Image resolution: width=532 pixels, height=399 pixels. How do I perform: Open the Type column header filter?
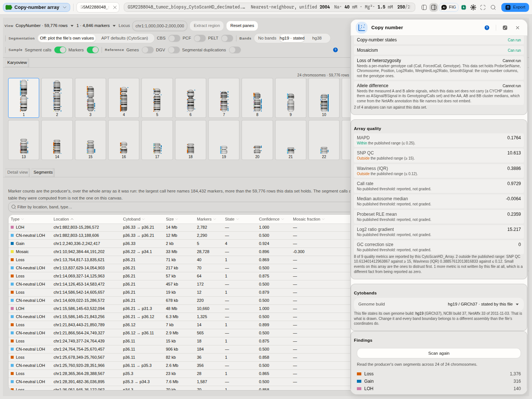click(17, 219)
